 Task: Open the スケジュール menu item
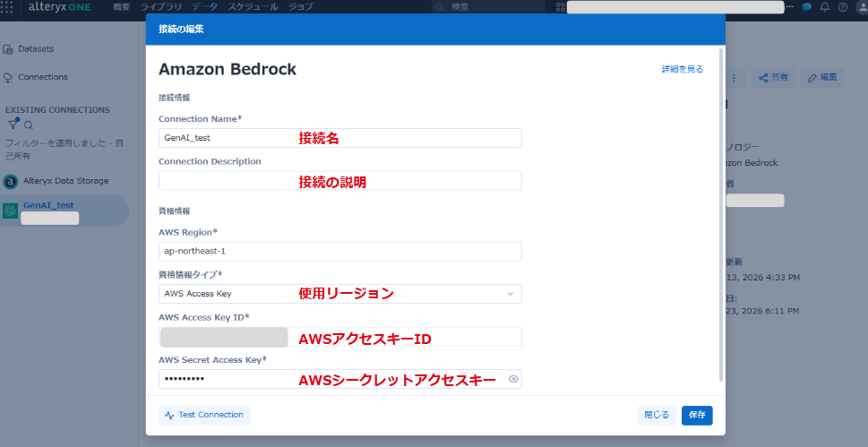point(253,7)
